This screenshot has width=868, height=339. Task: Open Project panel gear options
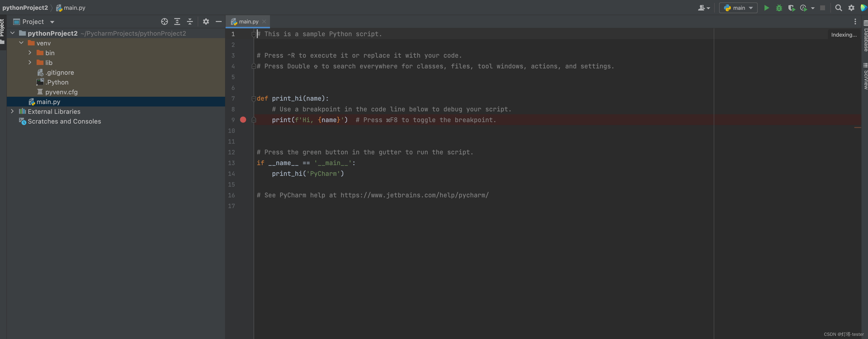(x=206, y=21)
